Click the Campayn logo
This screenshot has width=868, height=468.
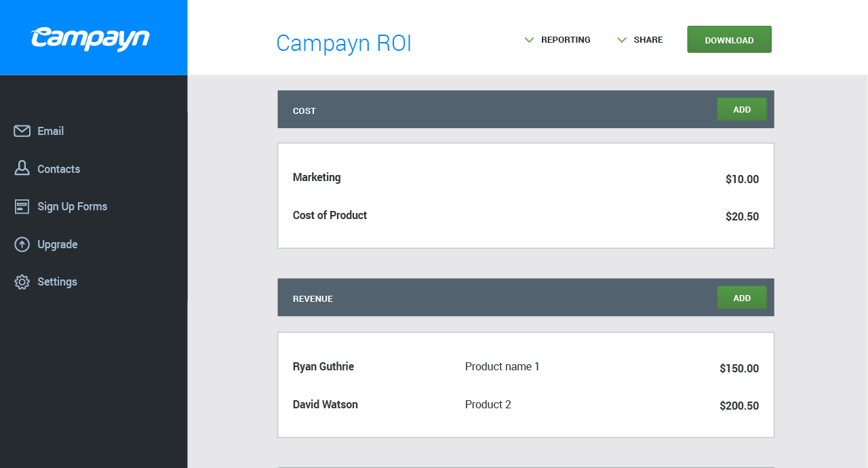coord(90,39)
